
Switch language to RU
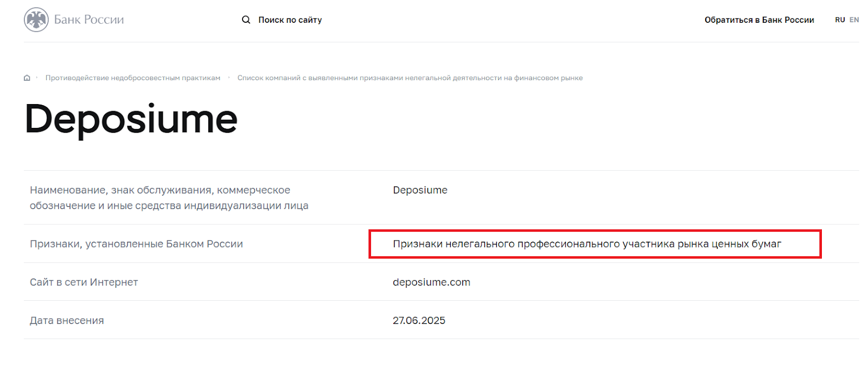(840, 20)
